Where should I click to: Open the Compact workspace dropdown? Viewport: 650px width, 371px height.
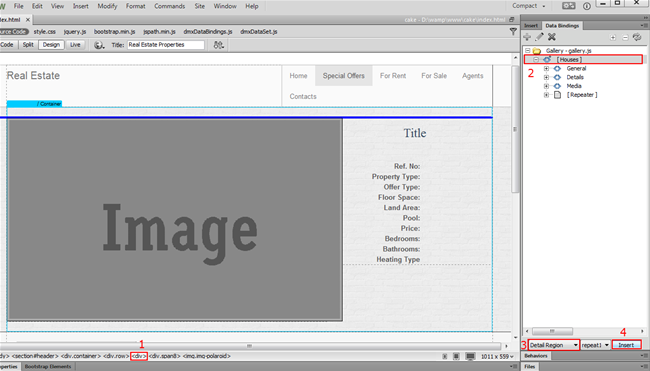(x=529, y=6)
